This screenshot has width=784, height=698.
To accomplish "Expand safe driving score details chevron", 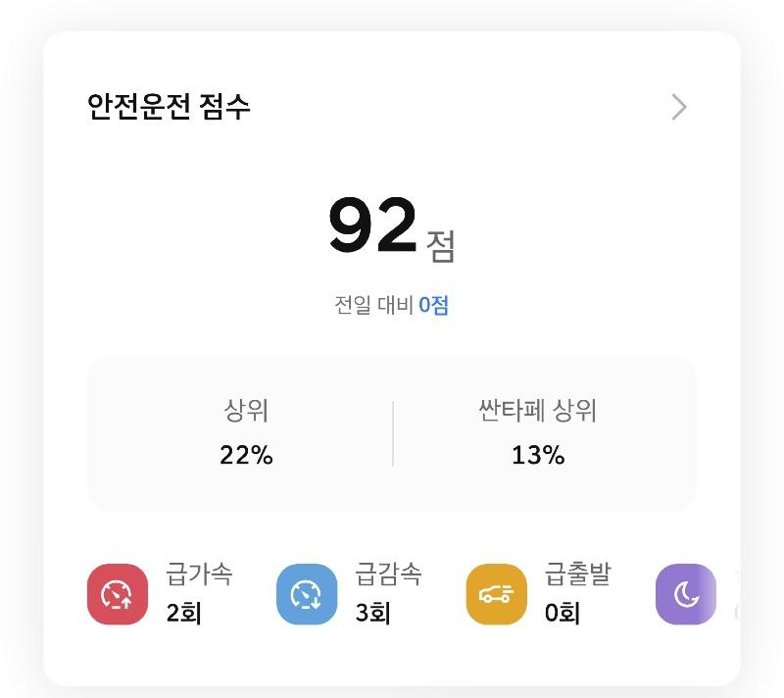I will 678,107.
